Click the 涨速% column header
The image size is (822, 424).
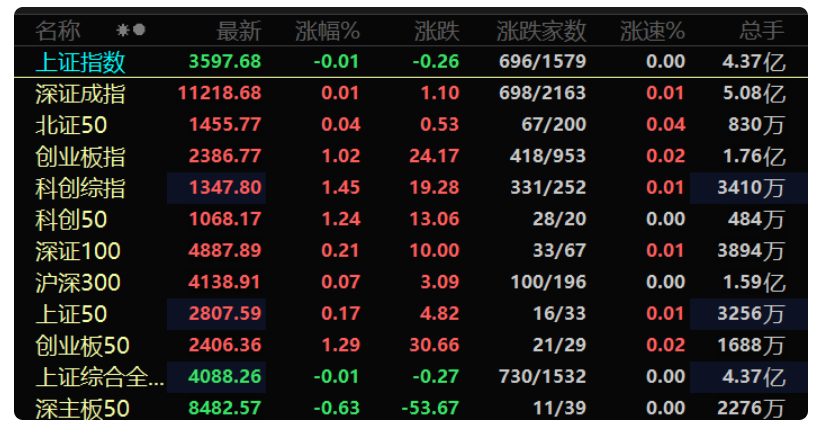click(x=652, y=31)
